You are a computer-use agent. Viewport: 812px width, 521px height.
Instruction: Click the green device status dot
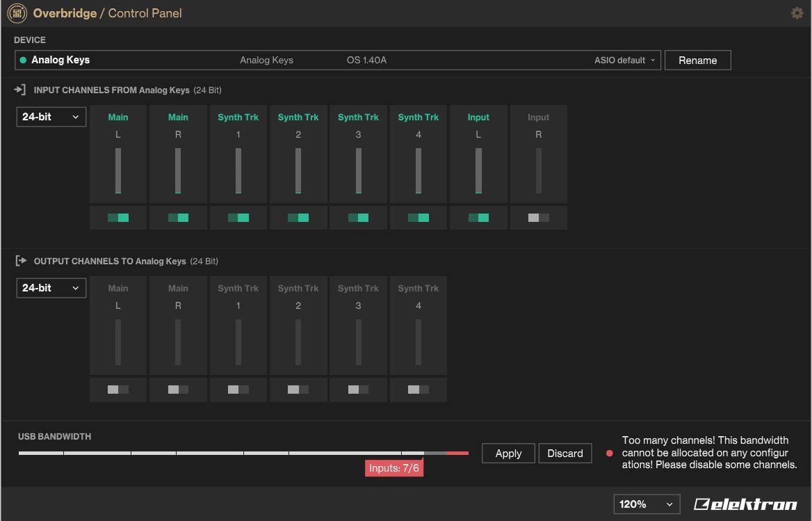click(x=23, y=61)
